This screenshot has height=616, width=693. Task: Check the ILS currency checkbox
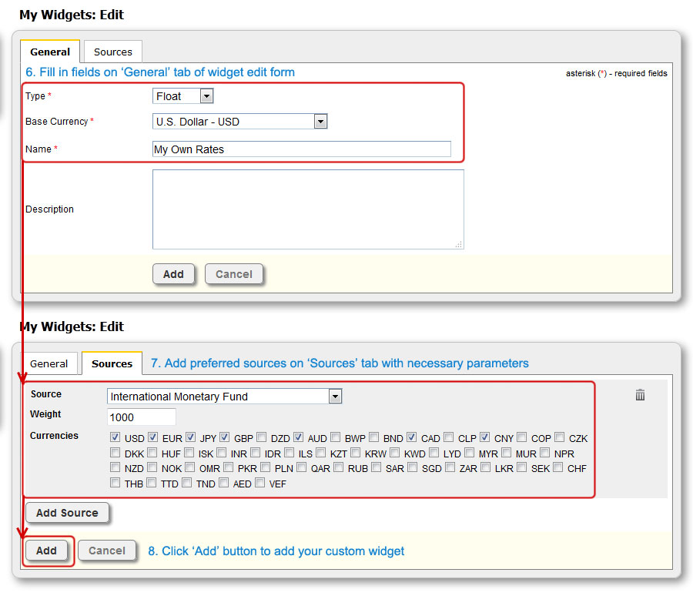(289, 453)
